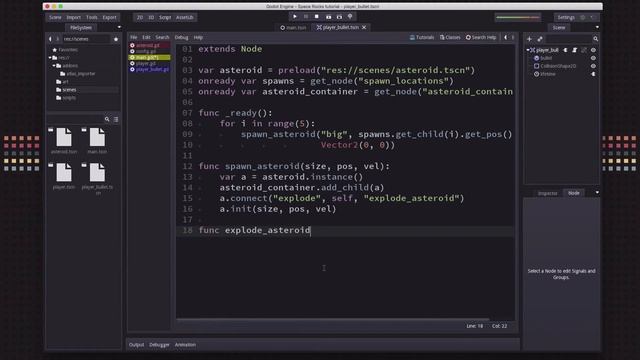Open the Animation bottom panel
The width and height of the screenshot is (640, 360).
point(185,344)
